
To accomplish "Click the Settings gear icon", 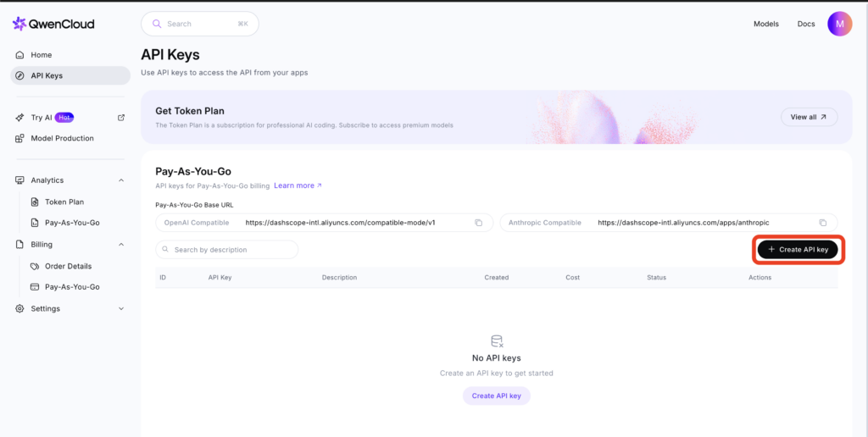I will coord(20,308).
